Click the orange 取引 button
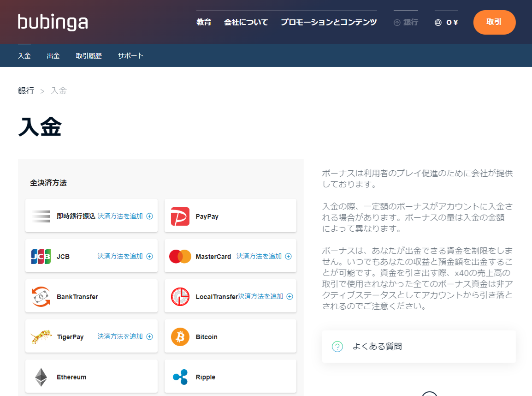The image size is (532, 396). (x=494, y=22)
